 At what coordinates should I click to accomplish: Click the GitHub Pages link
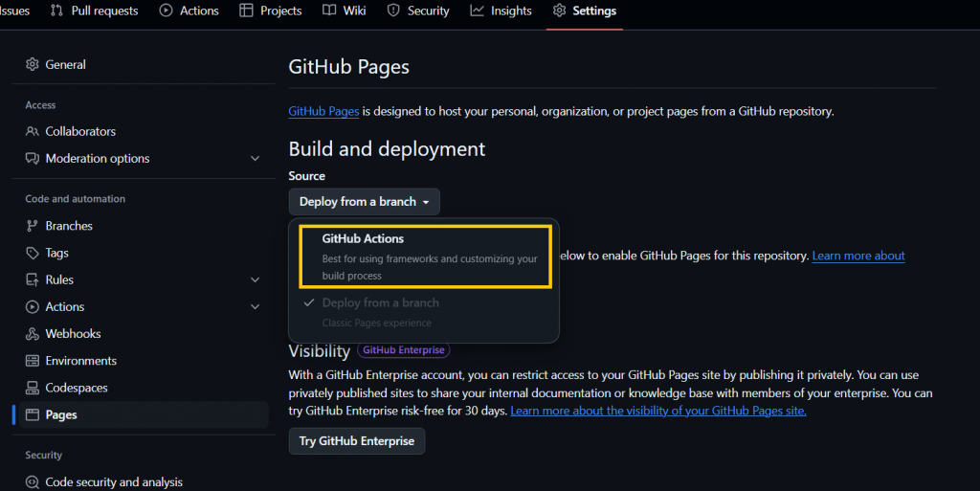click(323, 111)
